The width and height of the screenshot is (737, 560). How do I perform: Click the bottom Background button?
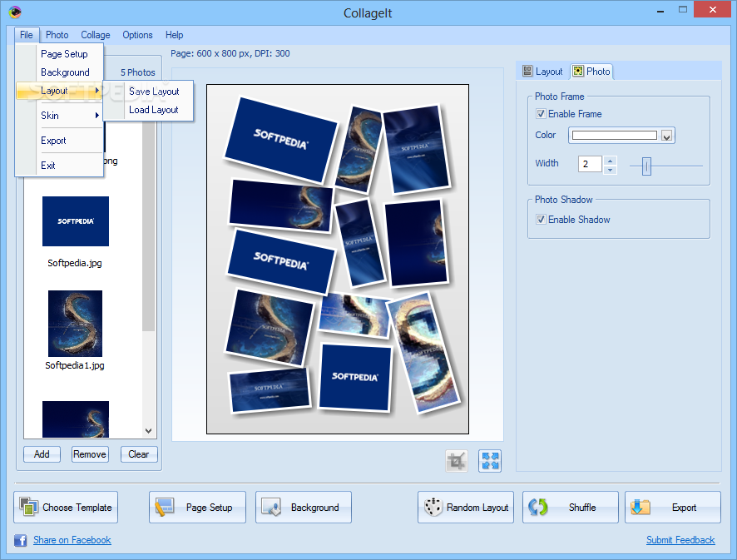click(304, 508)
